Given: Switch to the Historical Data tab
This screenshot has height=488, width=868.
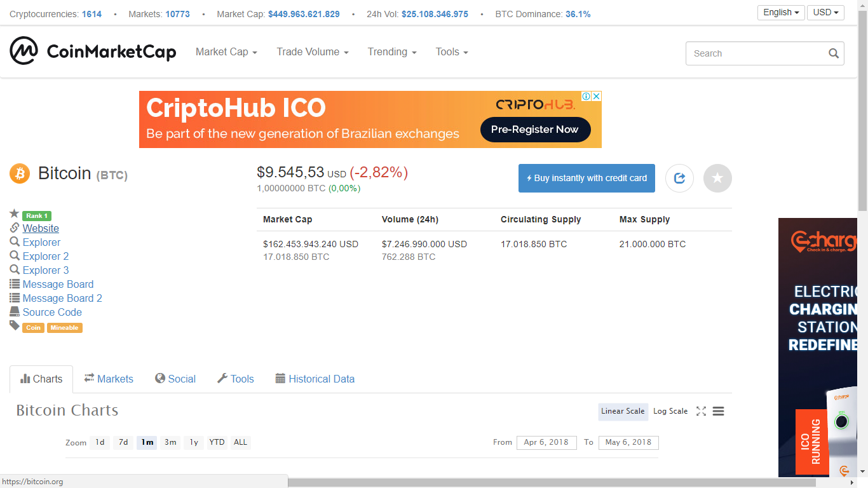Looking at the screenshot, I should (315, 379).
